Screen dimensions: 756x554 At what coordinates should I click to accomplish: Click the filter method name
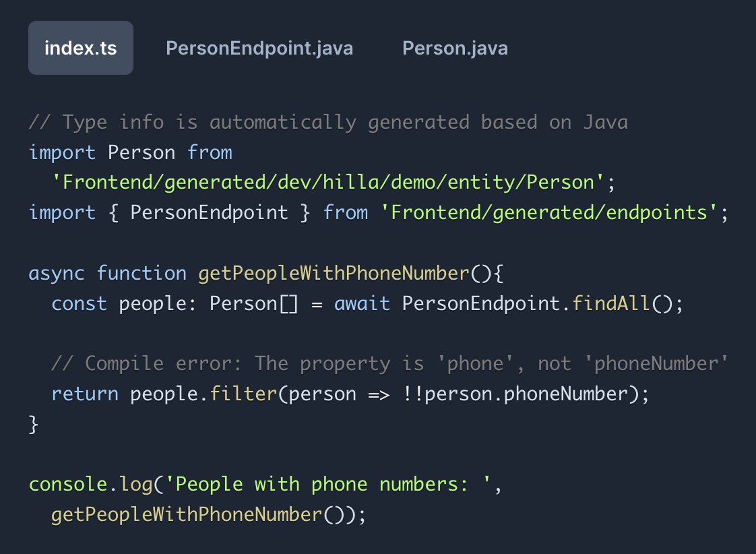point(243,394)
